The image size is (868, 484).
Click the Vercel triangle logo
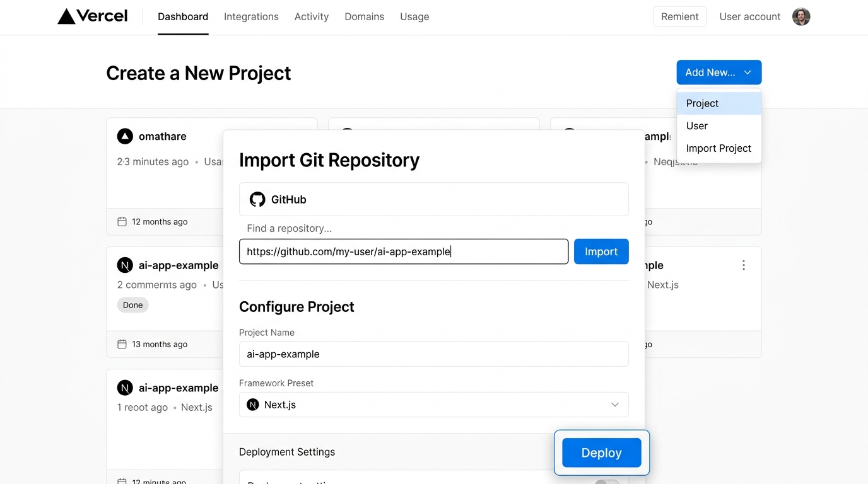66,16
